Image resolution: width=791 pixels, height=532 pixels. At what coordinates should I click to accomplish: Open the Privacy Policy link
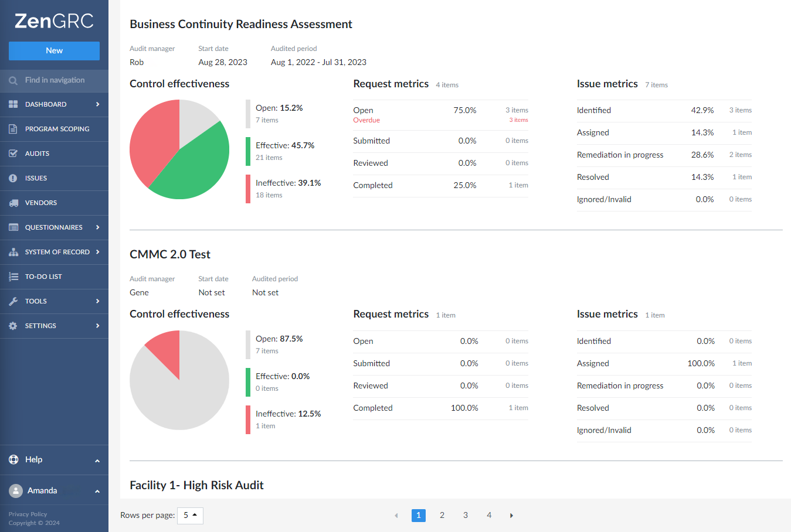pos(28,514)
